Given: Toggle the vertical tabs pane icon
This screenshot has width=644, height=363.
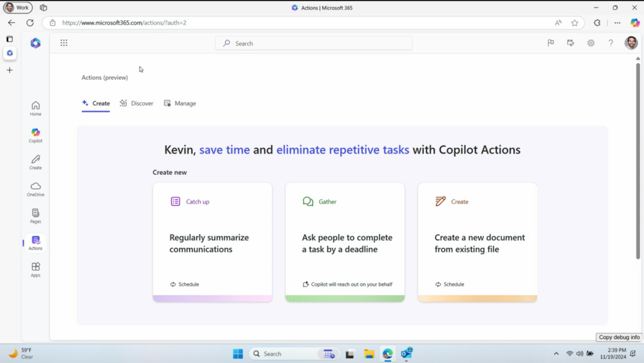Looking at the screenshot, I should [9, 39].
